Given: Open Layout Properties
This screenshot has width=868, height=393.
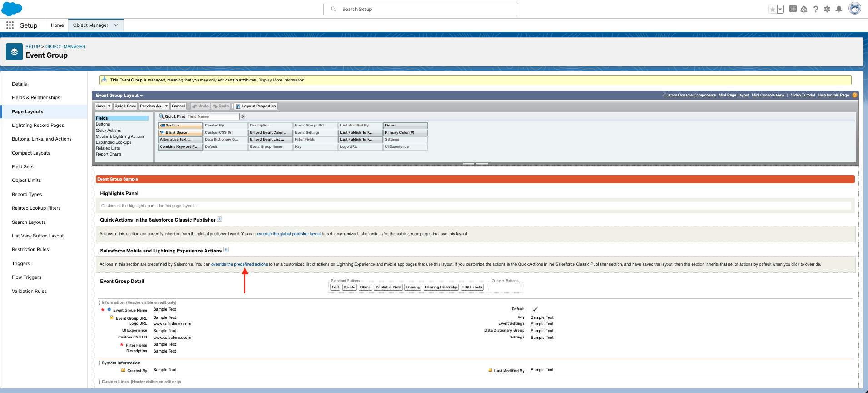Looking at the screenshot, I should pyautogui.click(x=256, y=106).
